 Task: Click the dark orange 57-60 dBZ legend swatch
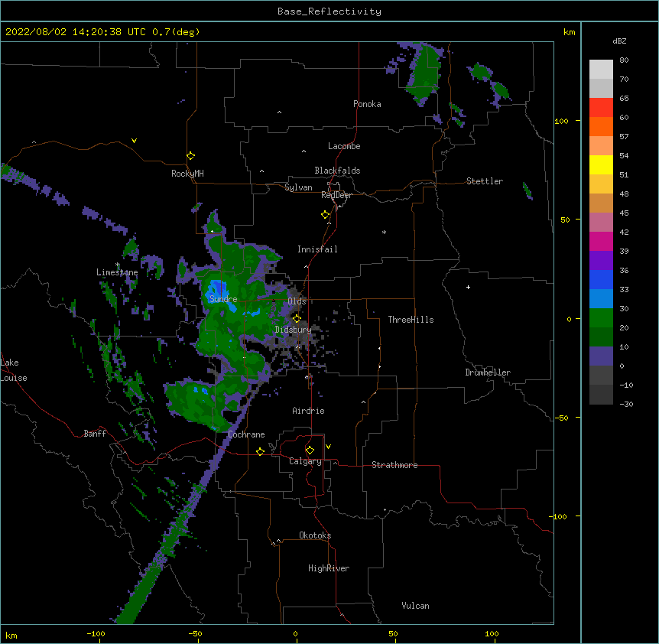click(601, 126)
